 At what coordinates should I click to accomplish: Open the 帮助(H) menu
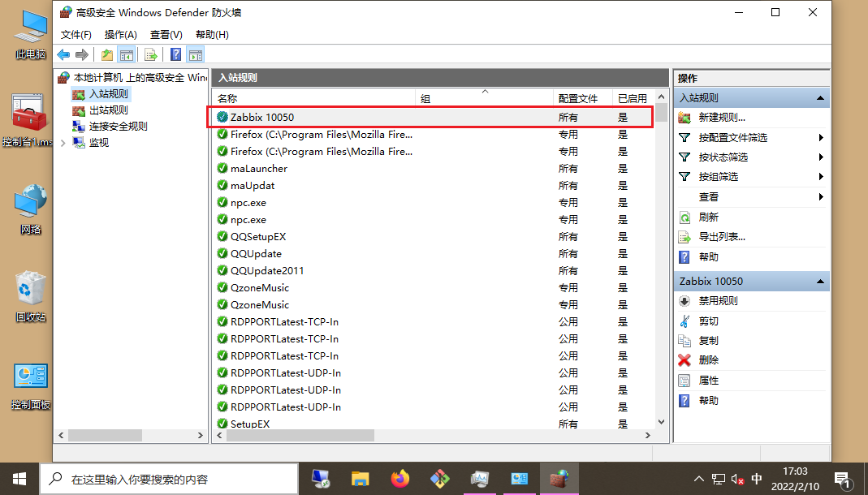click(x=212, y=34)
